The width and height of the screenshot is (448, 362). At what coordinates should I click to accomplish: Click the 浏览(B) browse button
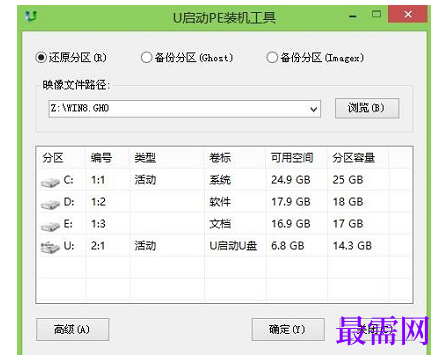pyautogui.click(x=367, y=108)
